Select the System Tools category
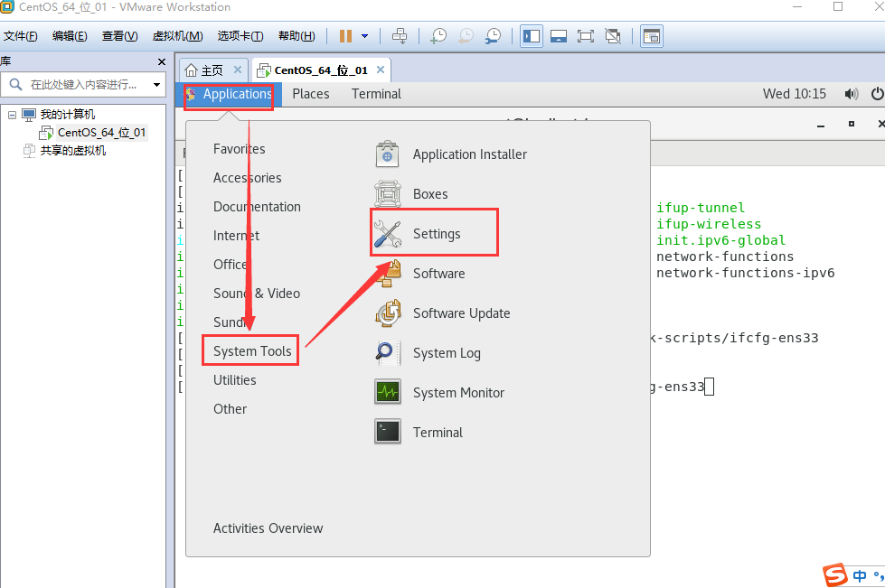The width and height of the screenshot is (885, 588). pos(252,351)
